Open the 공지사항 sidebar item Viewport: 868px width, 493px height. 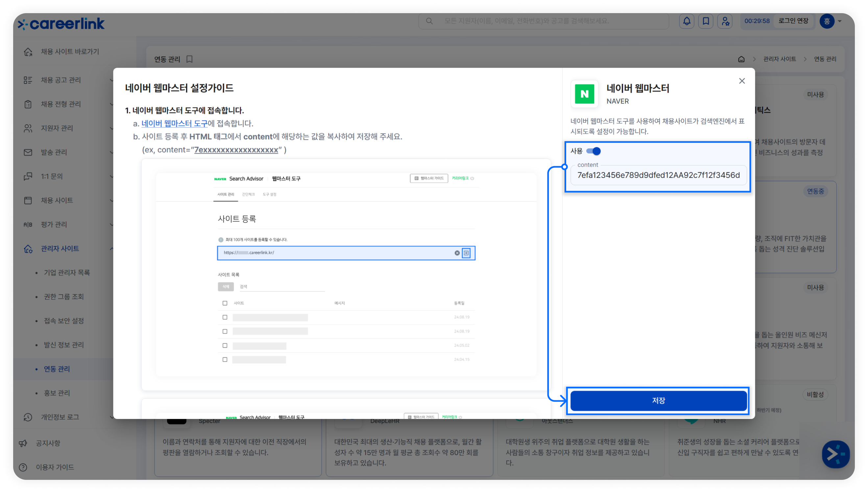pyautogui.click(x=48, y=443)
